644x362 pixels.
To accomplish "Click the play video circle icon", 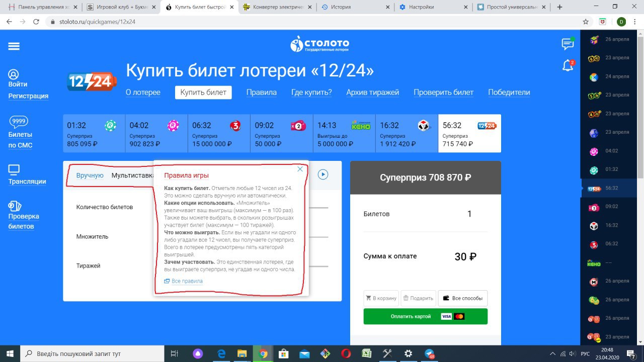I will click(323, 174).
